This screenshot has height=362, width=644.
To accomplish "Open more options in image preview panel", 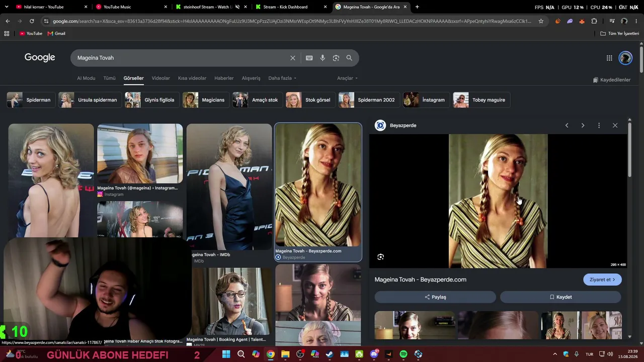I will tap(599, 125).
